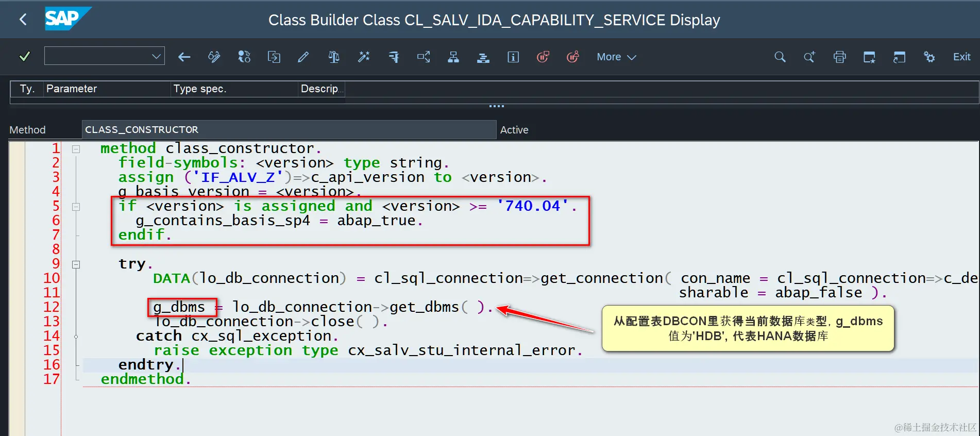The height and width of the screenshot is (436, 980).
Task: Click the printer icon
Action: 840,57
